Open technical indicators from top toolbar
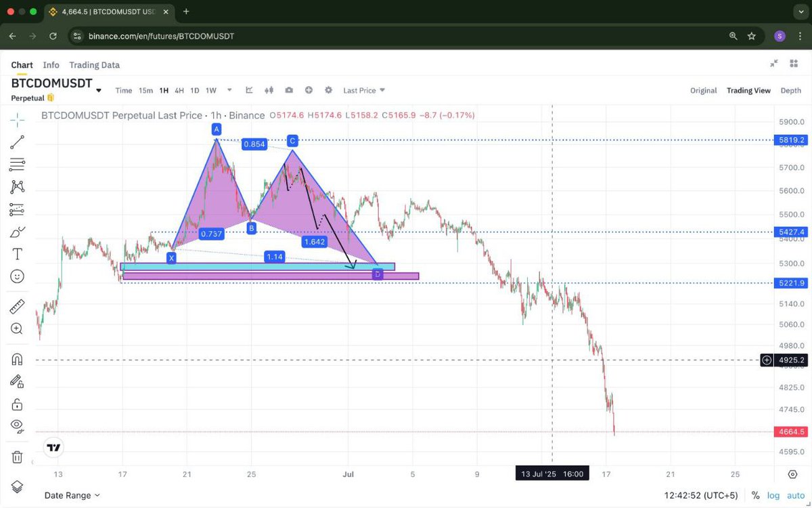The height and width of the screenshot is (508, 812). click(x=250, y=90)
